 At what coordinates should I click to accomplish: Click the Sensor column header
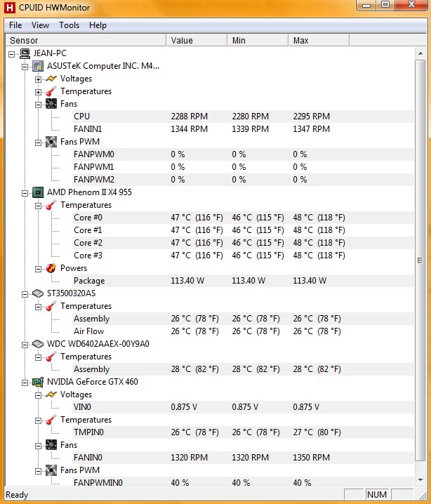pos(86,41)
